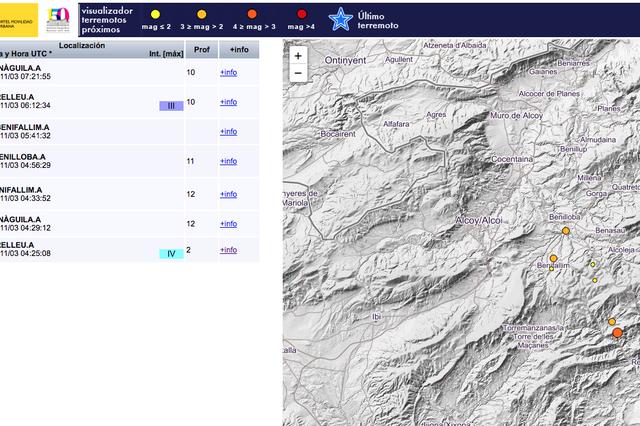Select the 11/03 07:21:55 earthquake row
640x426 pixels.
pos(129,72)
